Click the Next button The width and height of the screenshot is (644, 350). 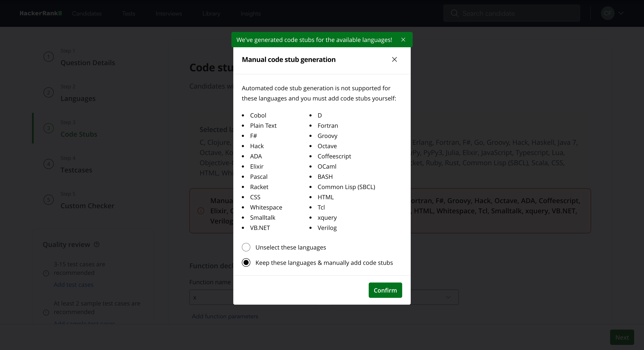click(x=622, y=337)
